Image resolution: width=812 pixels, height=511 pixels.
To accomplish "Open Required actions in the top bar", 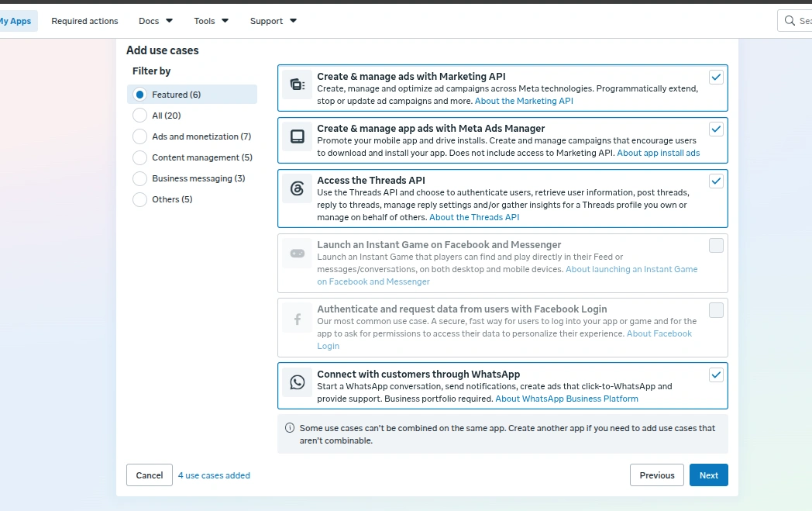I will pos(84,21).
